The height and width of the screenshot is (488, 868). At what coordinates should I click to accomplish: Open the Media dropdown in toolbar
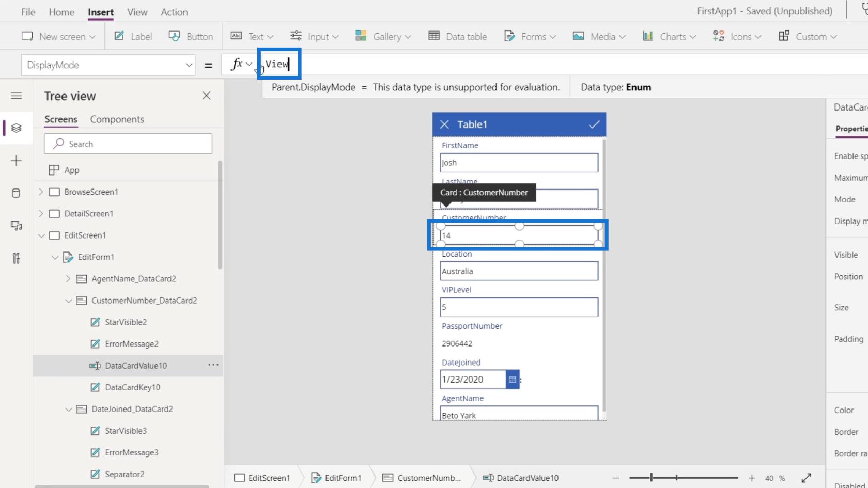[x=599, y=36]
